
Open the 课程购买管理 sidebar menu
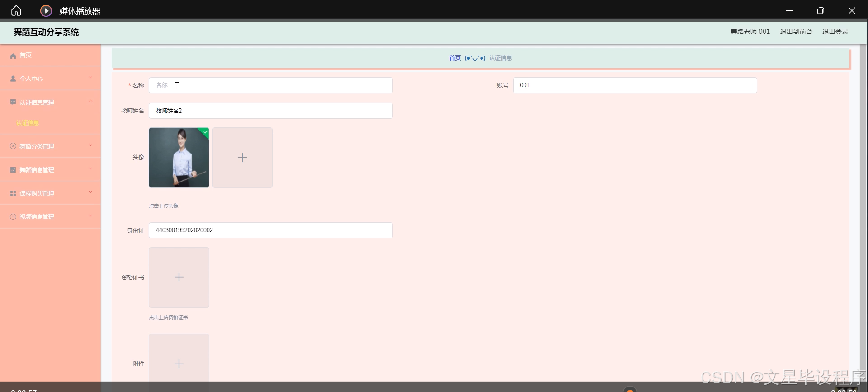tap(50, 193)
